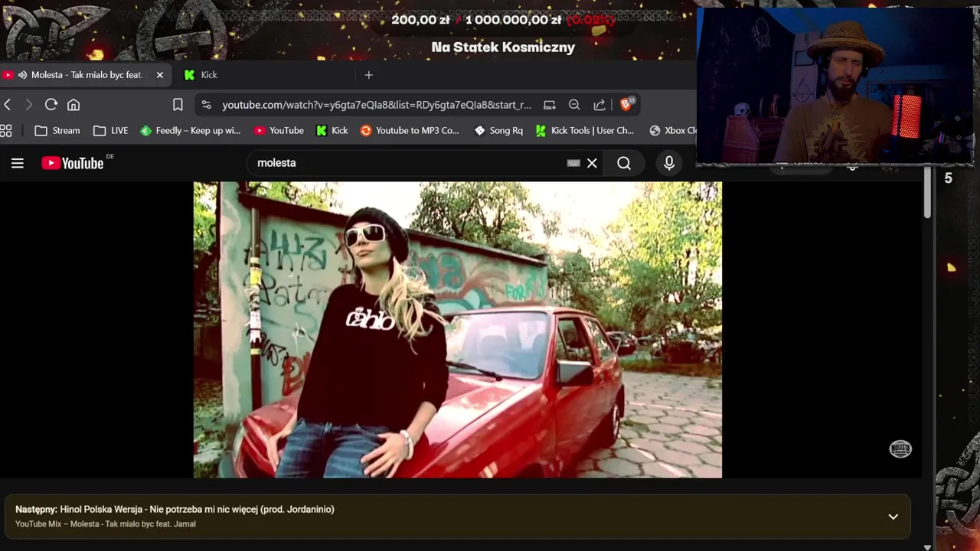This screenshot has height=551, width=980.
Task: Click the magnifier search button
Action: pos(624,163)
